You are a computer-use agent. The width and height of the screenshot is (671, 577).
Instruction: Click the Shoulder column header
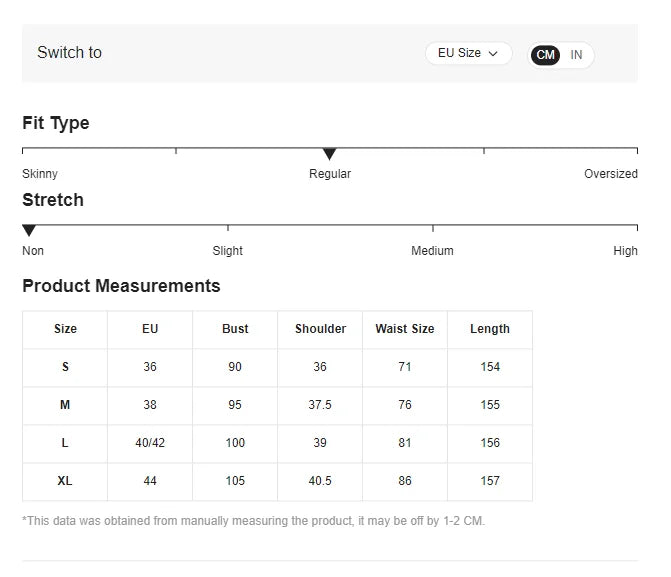[320, 329]
